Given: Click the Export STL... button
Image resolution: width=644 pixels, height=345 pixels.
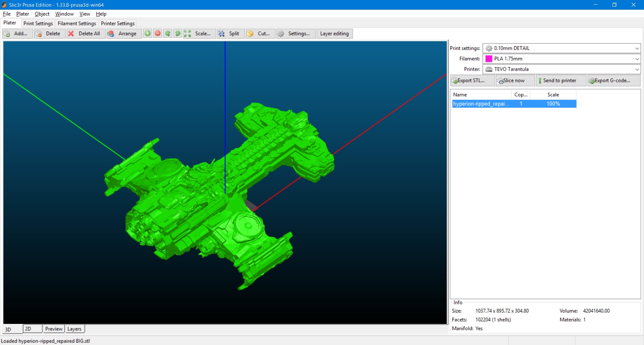Looking at the screenshot, I should click(x=472, y=80).
